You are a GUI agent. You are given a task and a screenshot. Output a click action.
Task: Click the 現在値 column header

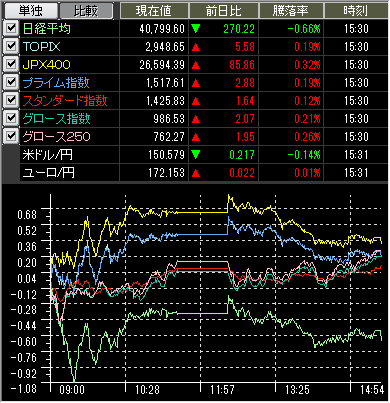point(154,11)
